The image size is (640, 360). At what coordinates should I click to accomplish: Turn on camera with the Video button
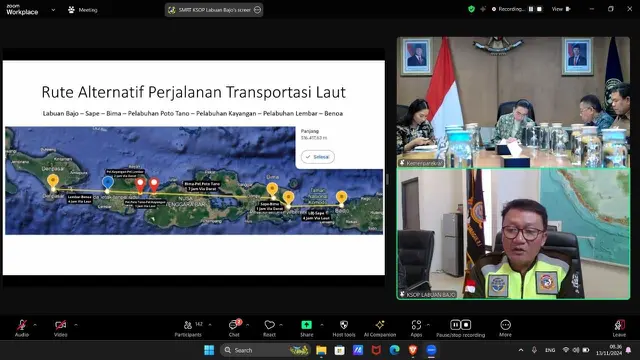click(x=60, y=328)
